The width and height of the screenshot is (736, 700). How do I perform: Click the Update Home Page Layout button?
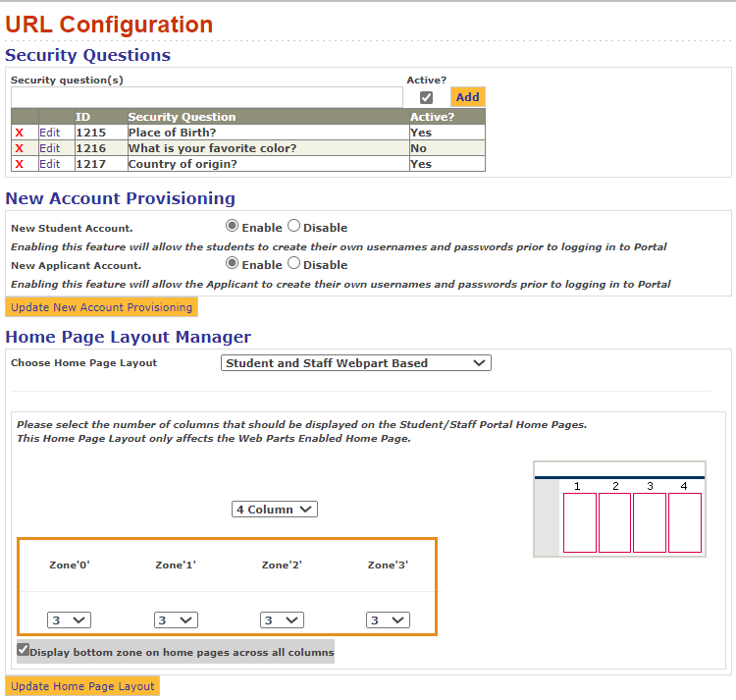coord(82,686)
